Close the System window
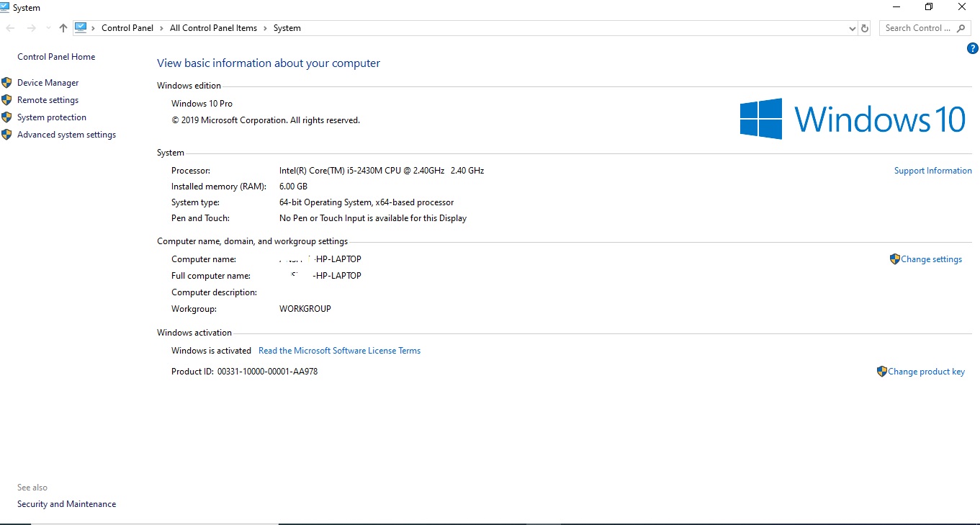Viewport: 980px width, 525px height. (x=962, y=7)
